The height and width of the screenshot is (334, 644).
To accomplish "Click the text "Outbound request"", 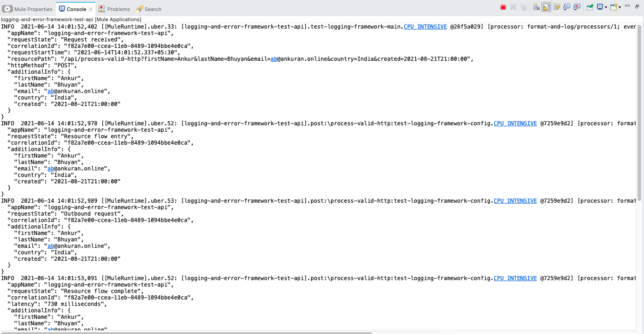I will [92, 214].
